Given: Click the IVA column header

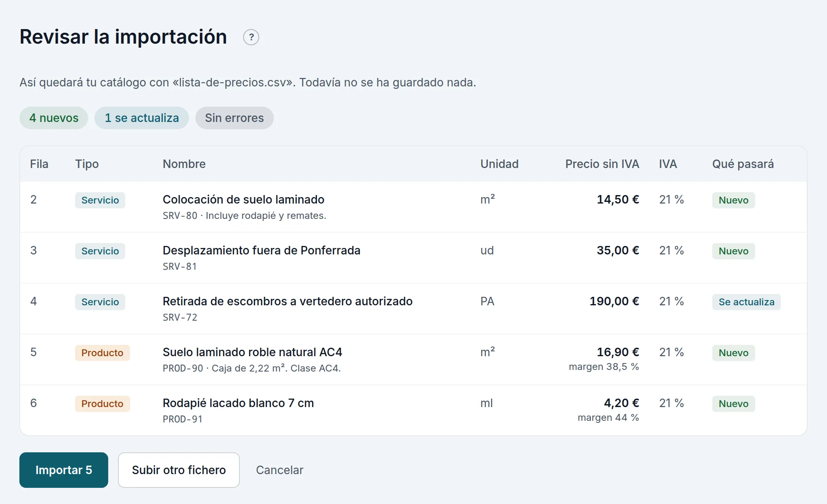Looking at the screenshot, I should [668, 164].
